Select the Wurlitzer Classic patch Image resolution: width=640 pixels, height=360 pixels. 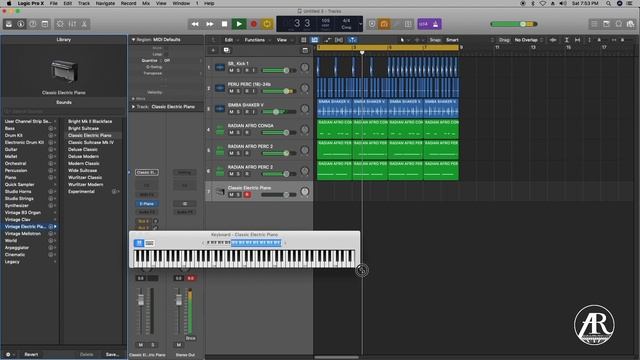tap(85, 178)
